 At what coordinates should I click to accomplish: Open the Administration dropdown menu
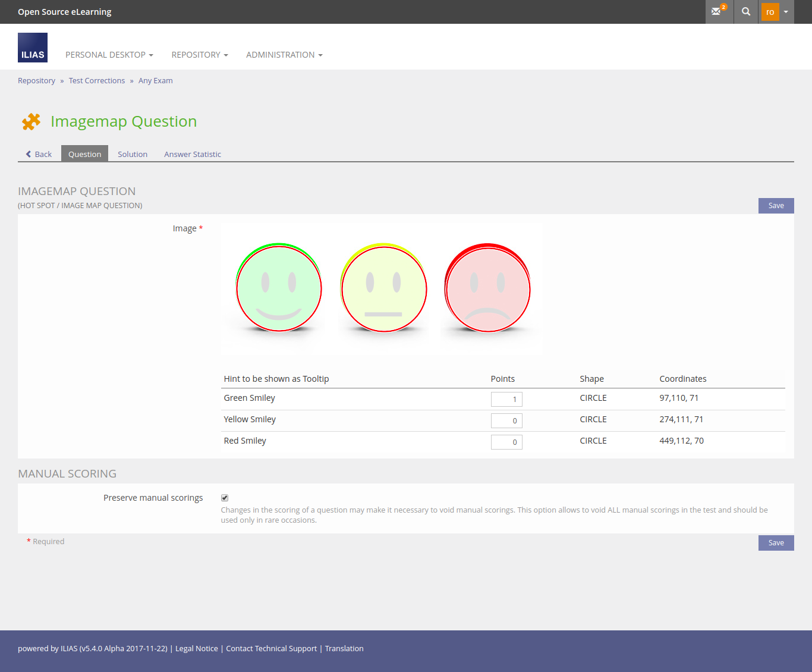(x=284, y=55)
